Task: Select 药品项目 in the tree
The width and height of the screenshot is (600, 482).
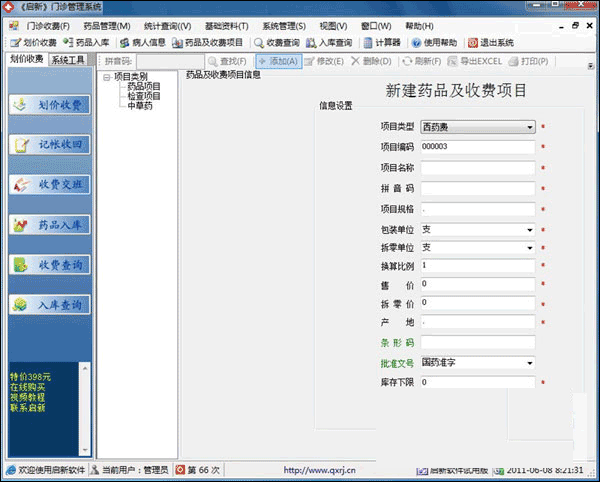Action: pos(144,87)
